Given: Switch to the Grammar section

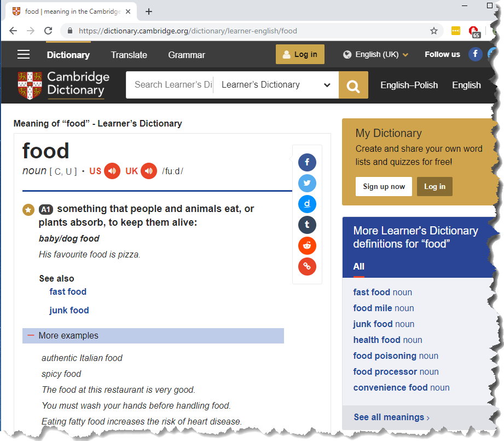Looking at the screenshot, I should [187, 55].
